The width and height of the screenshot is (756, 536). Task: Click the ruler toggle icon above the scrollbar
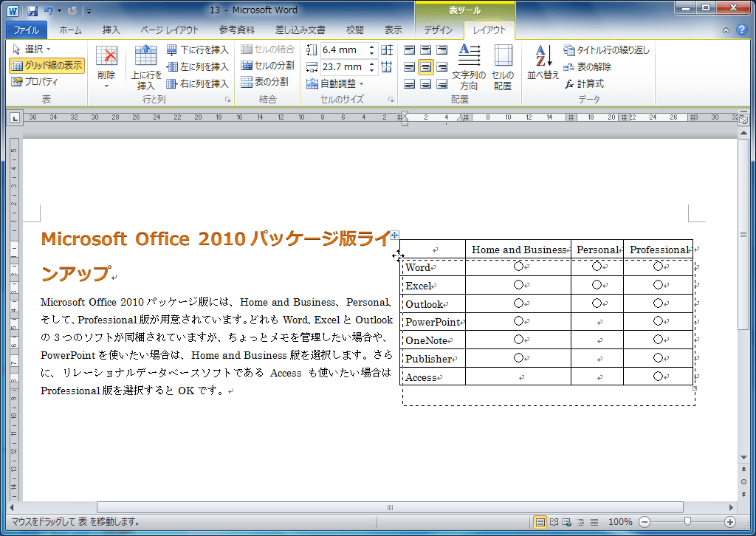point(743,120)
